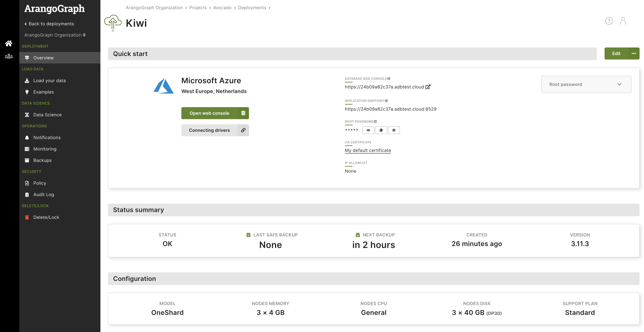Click the Microsoft Azure logo

(x=163, y=86)
